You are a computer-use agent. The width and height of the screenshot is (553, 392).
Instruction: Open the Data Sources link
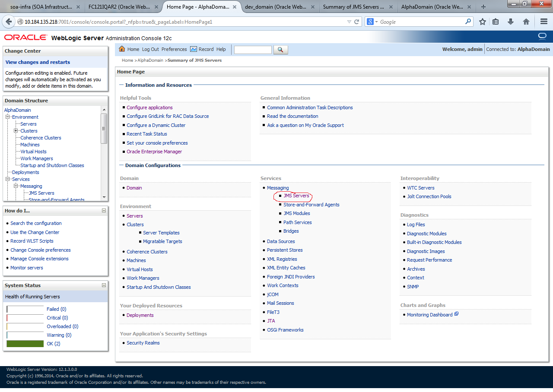pos(281,241)
